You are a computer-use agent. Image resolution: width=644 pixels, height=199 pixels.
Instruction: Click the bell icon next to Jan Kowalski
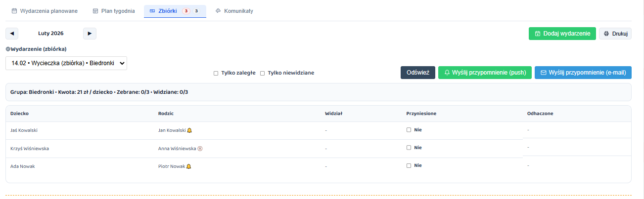coord(189,130)
